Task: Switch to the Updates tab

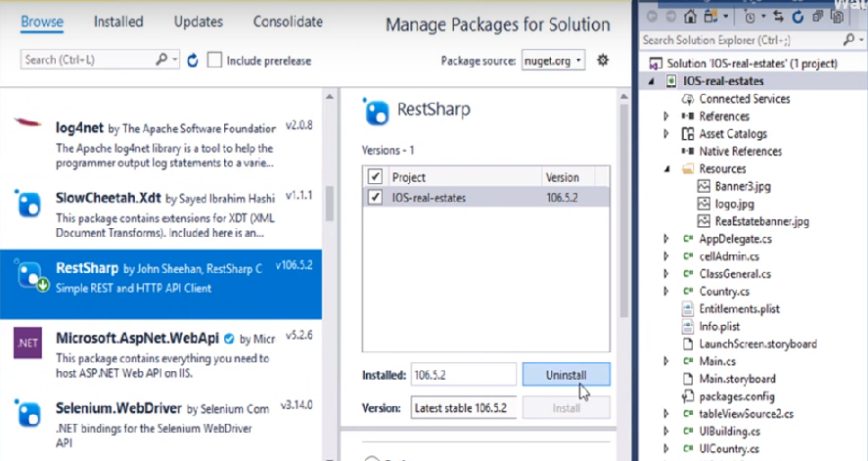Action: [199, 23]
